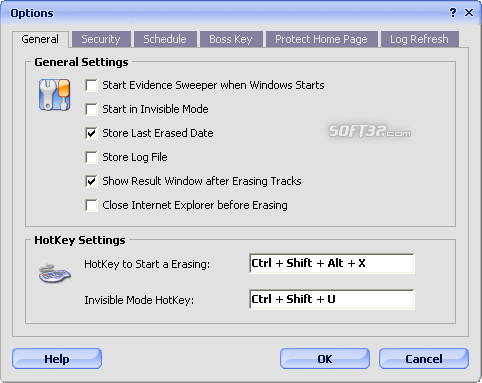
Task: Open the Protect Home Page tab
Action: [x=321, y=39]
